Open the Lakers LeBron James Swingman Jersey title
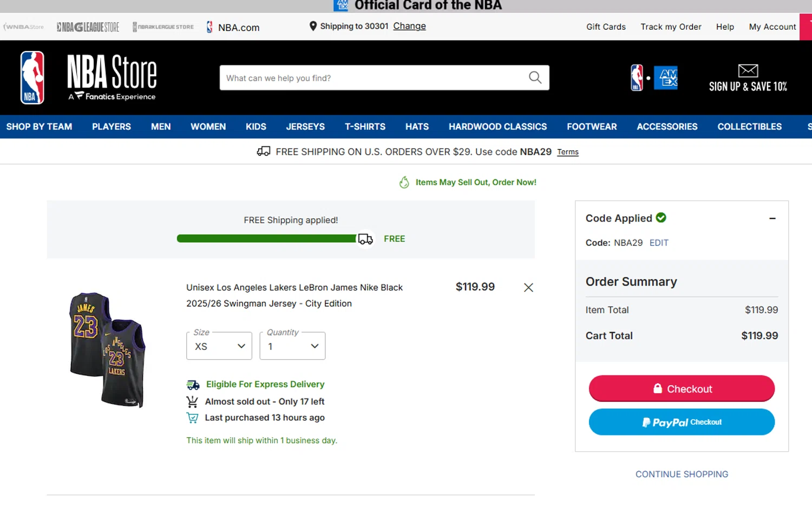This screenshot has height=513, width=812. (x=294, y=295)
